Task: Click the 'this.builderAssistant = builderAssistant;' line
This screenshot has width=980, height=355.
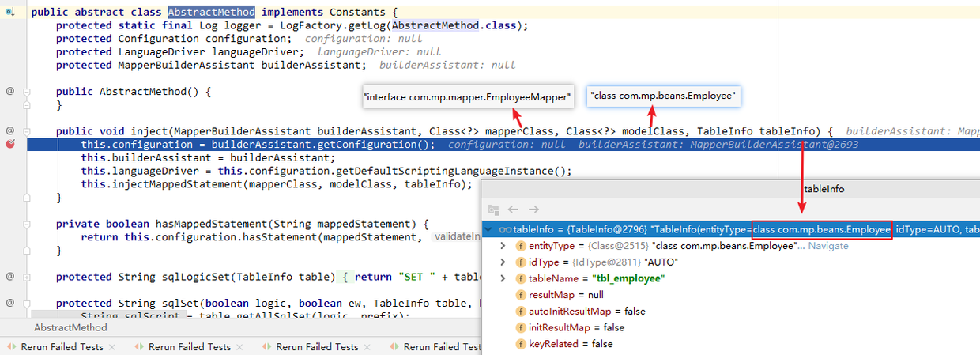Action: [208, 157]
